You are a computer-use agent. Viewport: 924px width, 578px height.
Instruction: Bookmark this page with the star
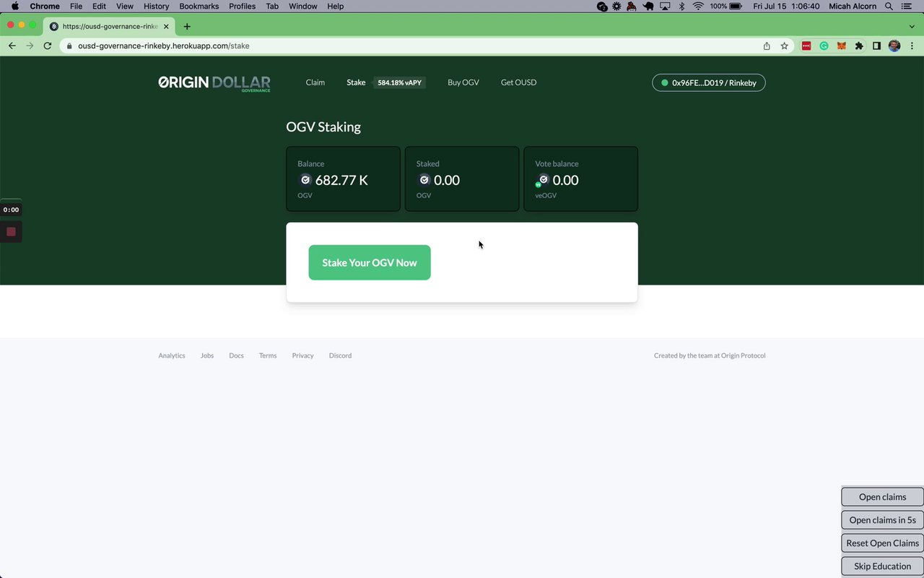pyautogui.click(x=784, y=46)
